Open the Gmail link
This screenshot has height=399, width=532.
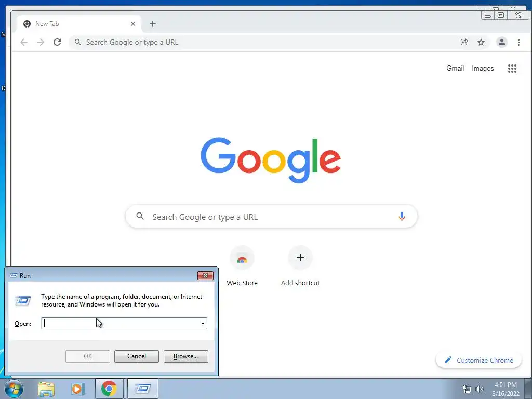455,68
